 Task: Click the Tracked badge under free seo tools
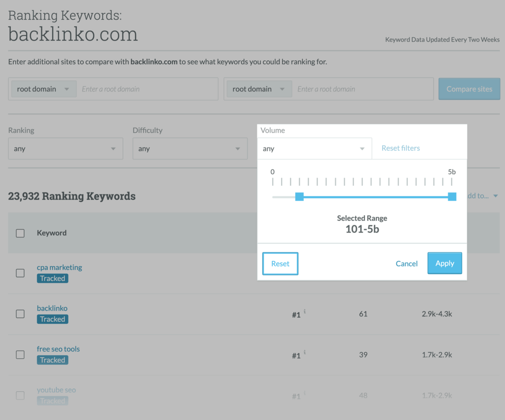tap(52, 360)
